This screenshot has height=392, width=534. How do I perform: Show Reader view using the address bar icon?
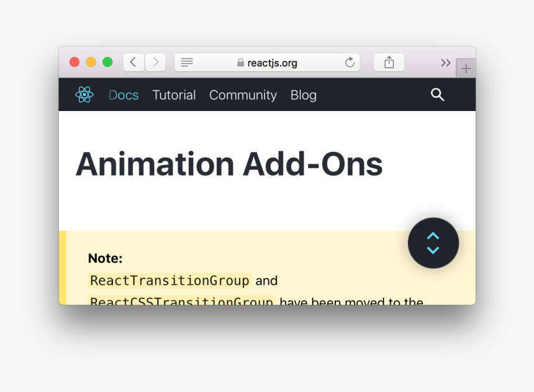187,62
